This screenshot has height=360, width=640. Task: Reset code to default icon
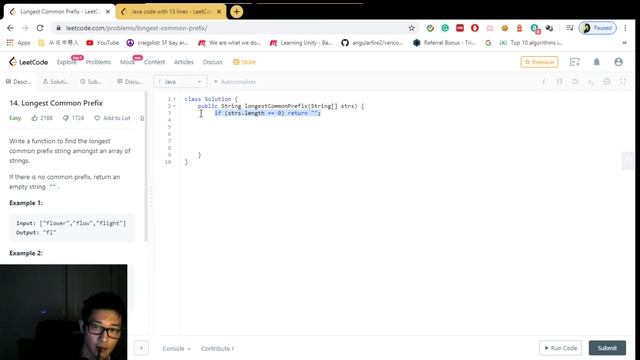tap(575, 82)
